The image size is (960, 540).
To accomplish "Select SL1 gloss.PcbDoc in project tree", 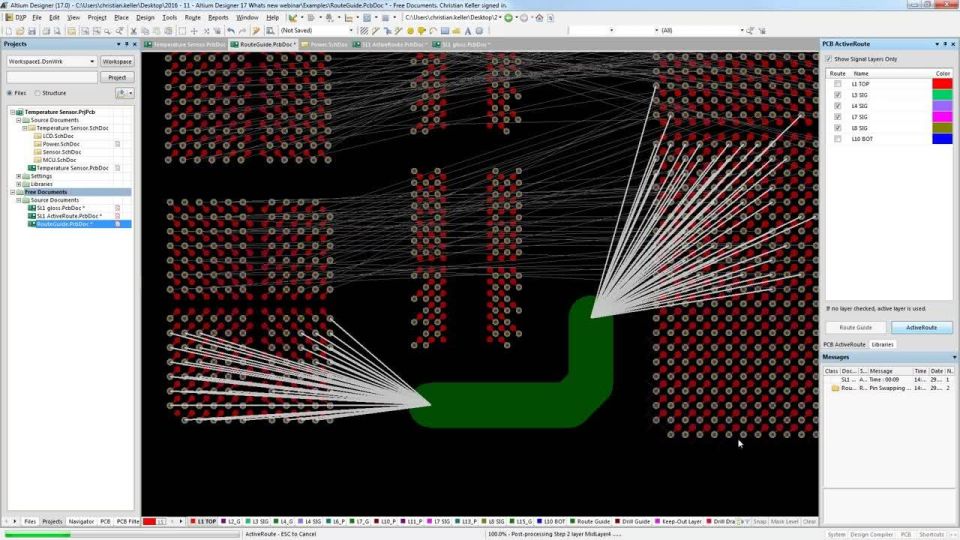I will pyautogui.click(x=60, y=208).
